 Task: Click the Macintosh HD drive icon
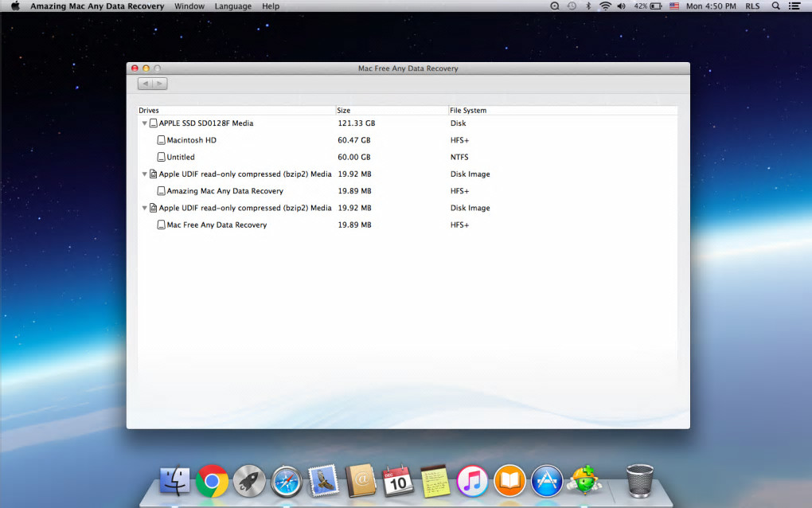click(x=161, y=140)
